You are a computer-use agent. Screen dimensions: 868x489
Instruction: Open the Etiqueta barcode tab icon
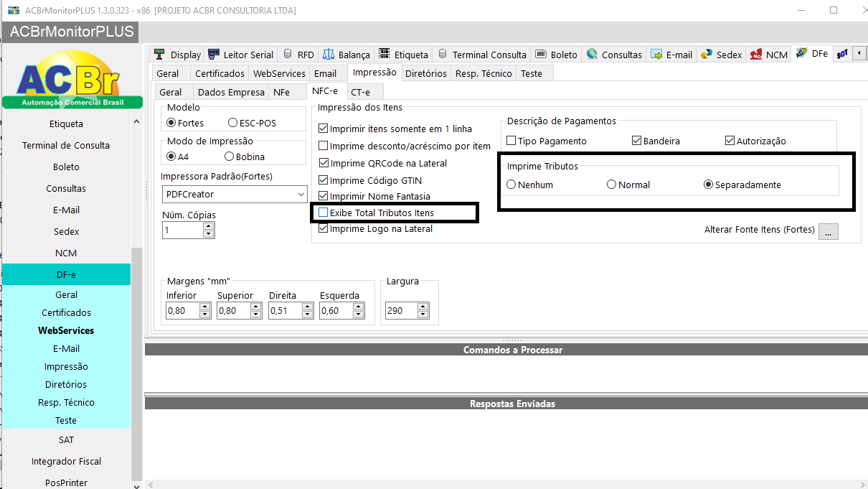pos(385,54)
